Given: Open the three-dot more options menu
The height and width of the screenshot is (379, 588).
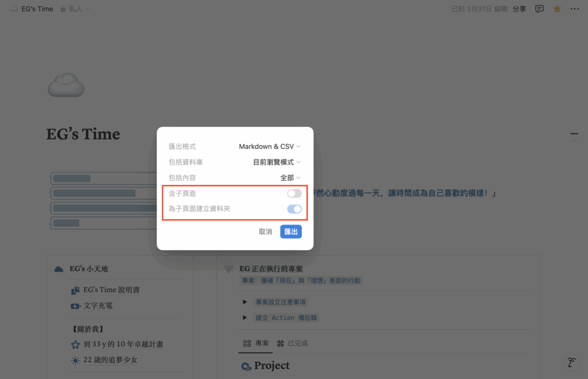Looking at the screenshot, I should coord(574,9).
